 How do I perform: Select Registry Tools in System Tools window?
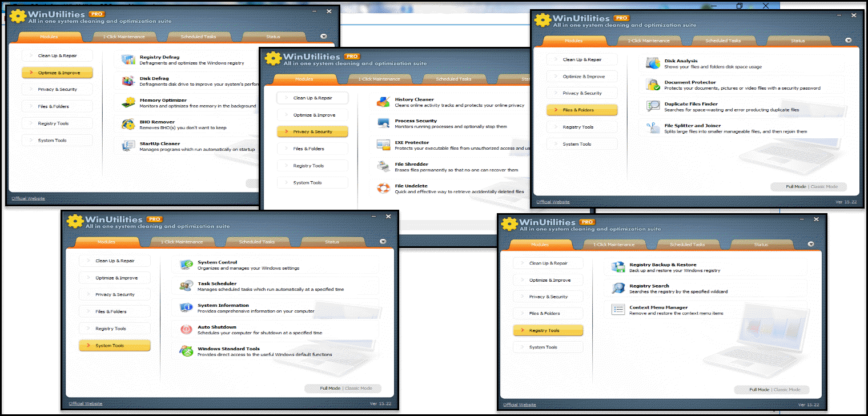[x=115, y=329]
